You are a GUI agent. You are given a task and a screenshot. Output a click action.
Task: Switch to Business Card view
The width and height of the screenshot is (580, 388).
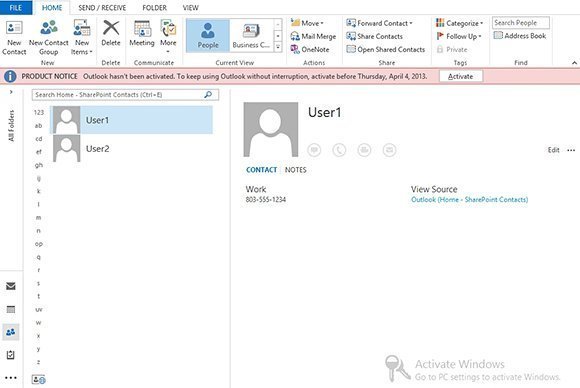(251, 36)
